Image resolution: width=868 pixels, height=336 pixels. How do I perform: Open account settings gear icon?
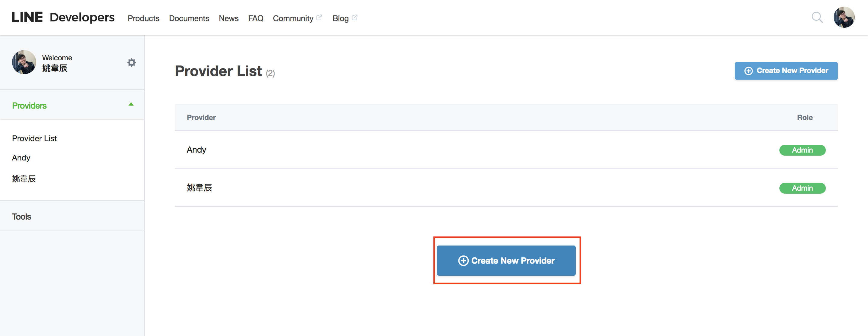tap(131, 62)
